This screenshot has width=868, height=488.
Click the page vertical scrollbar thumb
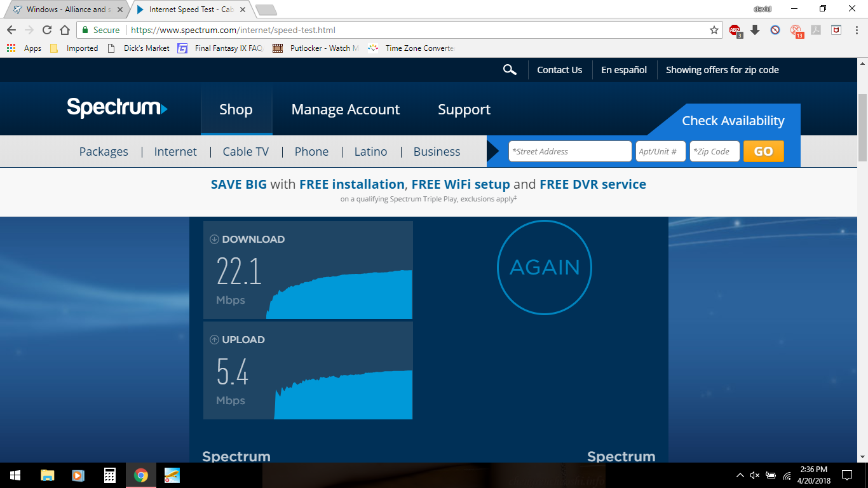(862, 128)
